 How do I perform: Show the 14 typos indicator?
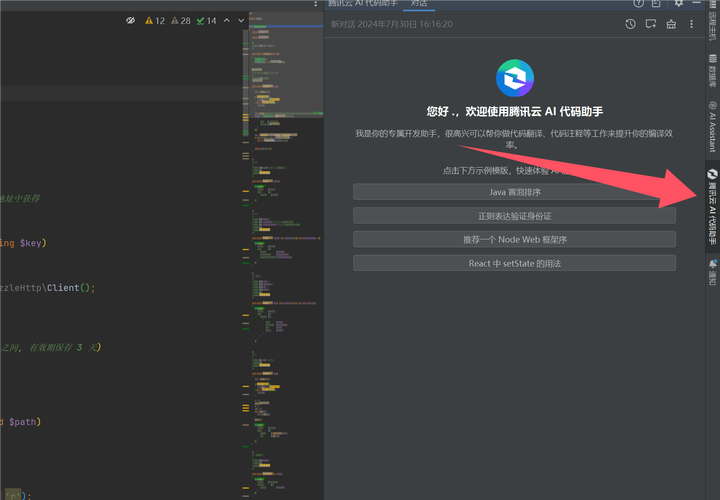206,21
